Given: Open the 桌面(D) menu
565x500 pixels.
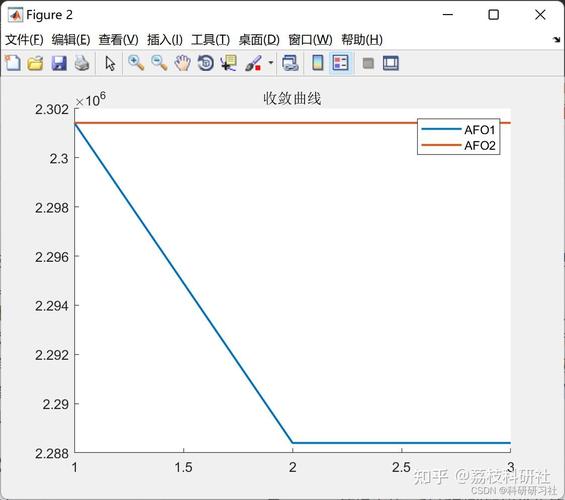Looking at the screenshot, I should [259, 40].
